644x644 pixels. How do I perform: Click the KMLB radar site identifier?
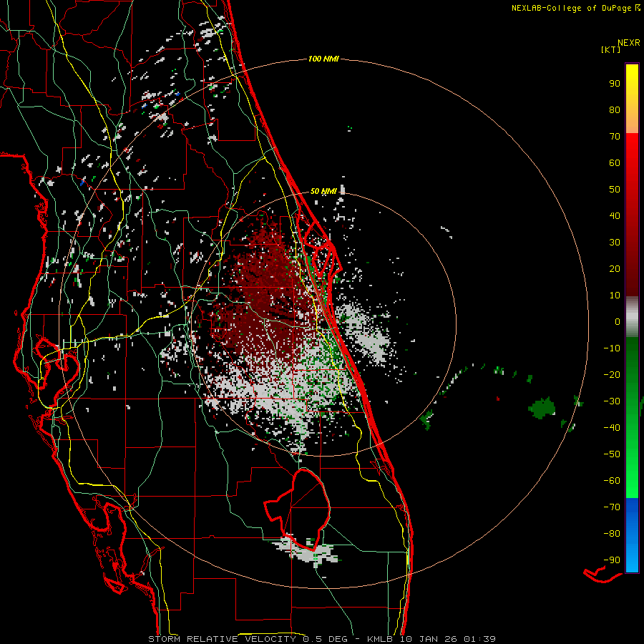pyautogui.click(x=380, y=639)
